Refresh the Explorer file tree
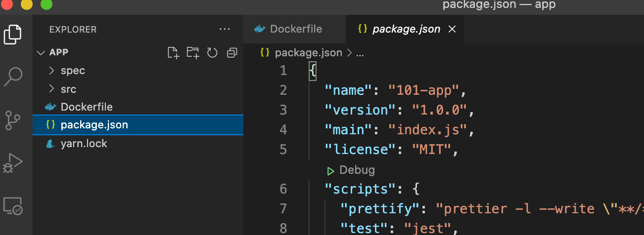644x235 pixels. pyautogui.click(x=212, y=53)
